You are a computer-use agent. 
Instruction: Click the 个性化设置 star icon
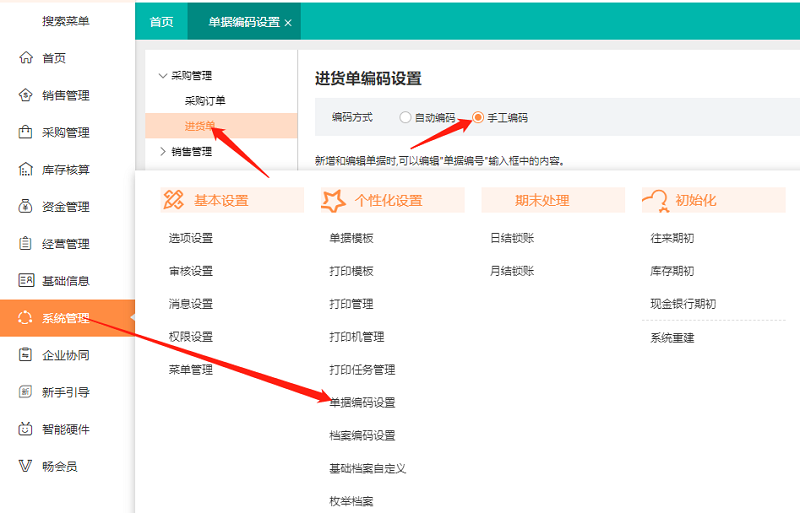point(334,201)
